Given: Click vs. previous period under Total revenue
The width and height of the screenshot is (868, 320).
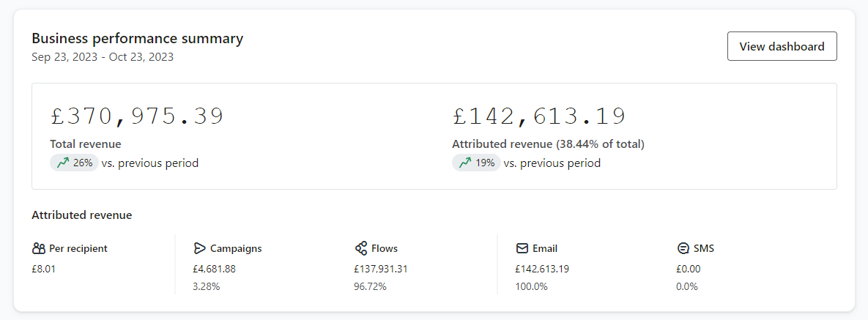Looking at the screenshot, I should (150, 163).
